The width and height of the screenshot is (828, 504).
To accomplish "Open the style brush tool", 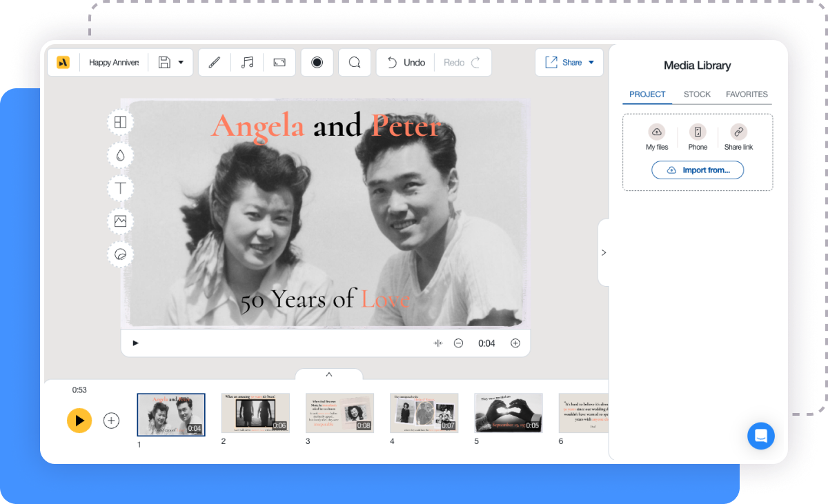I will [214, 62].
